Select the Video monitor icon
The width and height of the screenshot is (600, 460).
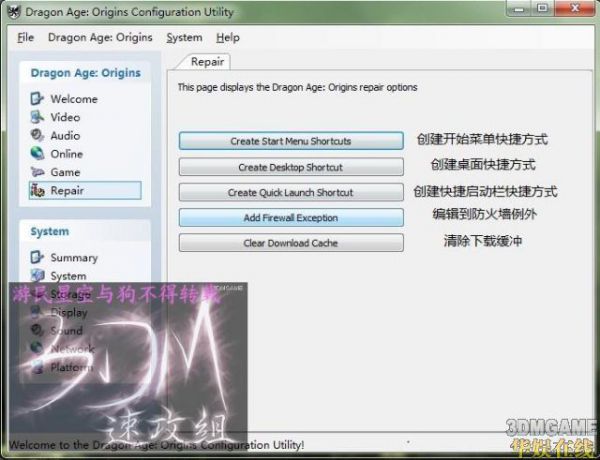38,117
